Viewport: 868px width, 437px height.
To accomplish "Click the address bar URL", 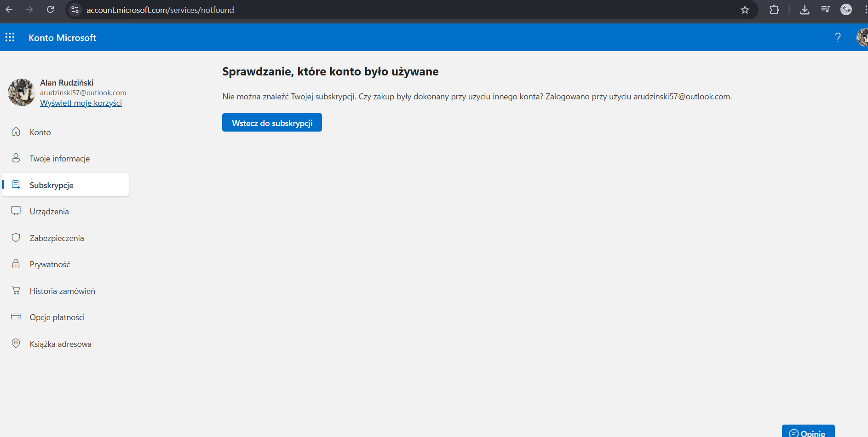I will point(160,10).
